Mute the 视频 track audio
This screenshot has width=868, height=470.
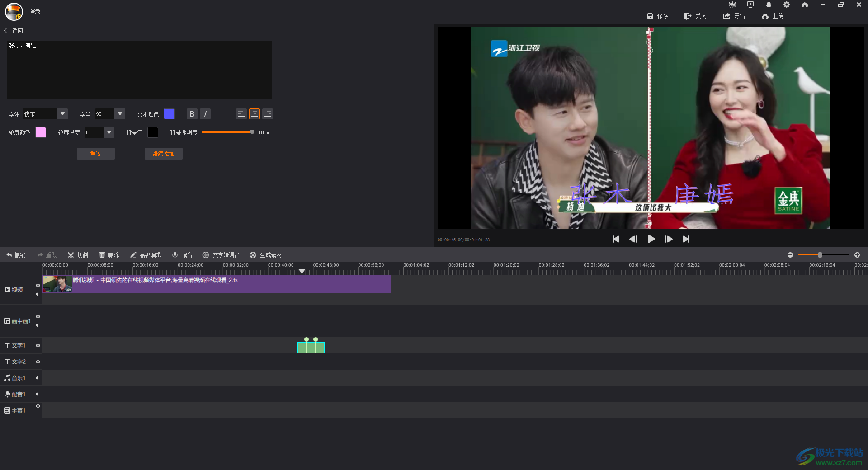(x=38, y=294)
